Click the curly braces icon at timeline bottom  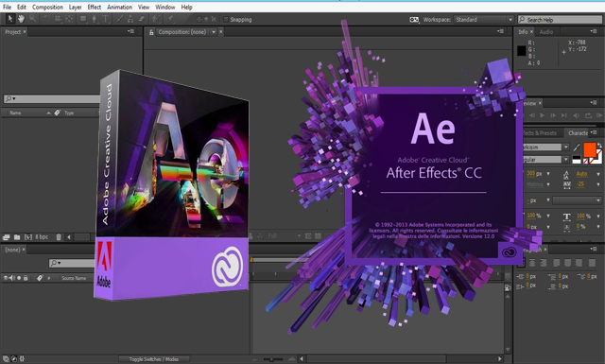click(x=22, y=358)
